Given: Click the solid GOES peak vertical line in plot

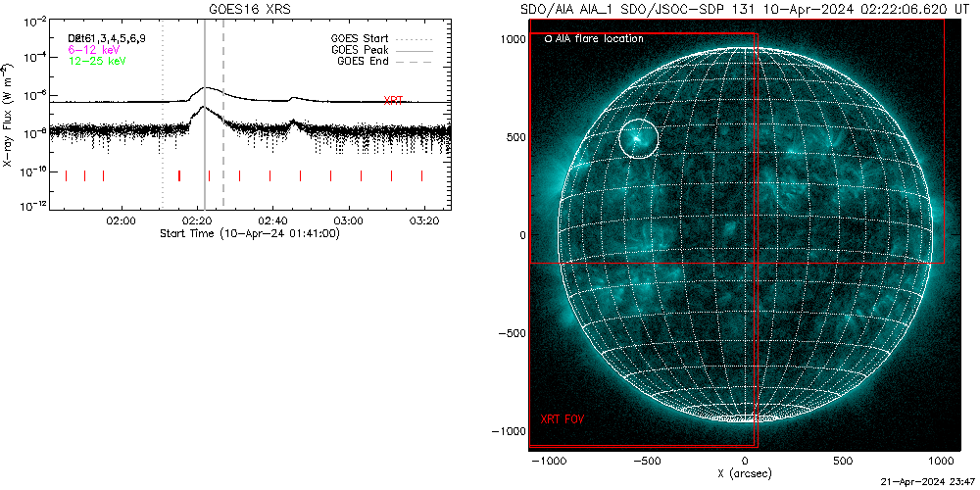Looking at the screenshot, I should pos(205,115).
